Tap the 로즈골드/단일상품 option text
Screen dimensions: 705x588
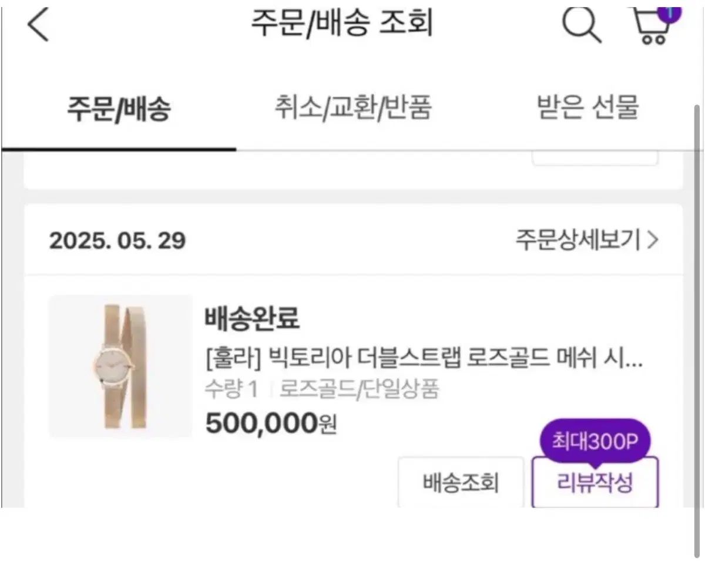tap(359, 389)
